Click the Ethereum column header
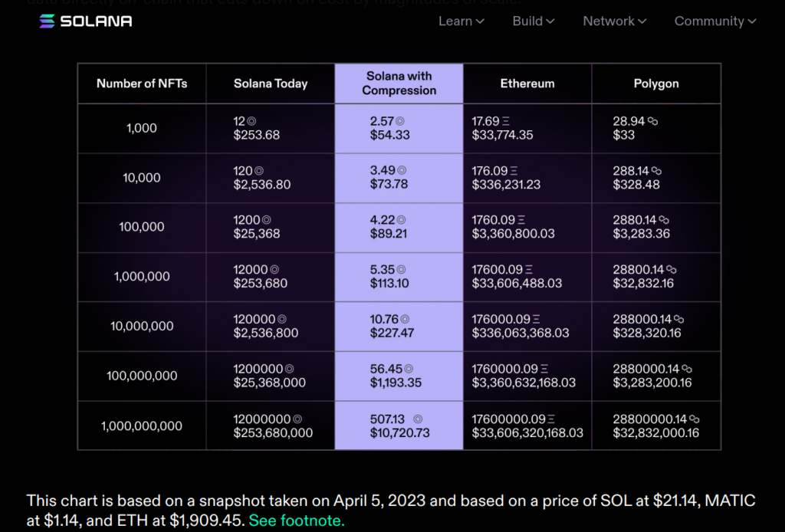The image size is (785, 532). click(x=527, y=84)
